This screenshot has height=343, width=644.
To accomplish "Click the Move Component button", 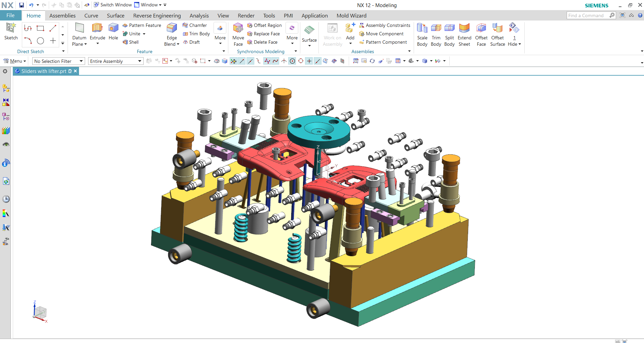I will (381, 34).
